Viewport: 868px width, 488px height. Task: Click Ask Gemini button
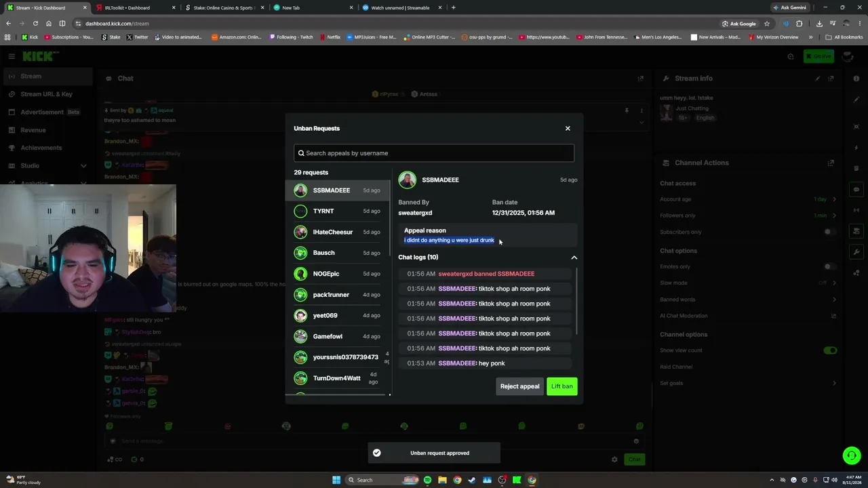(789, 7)
